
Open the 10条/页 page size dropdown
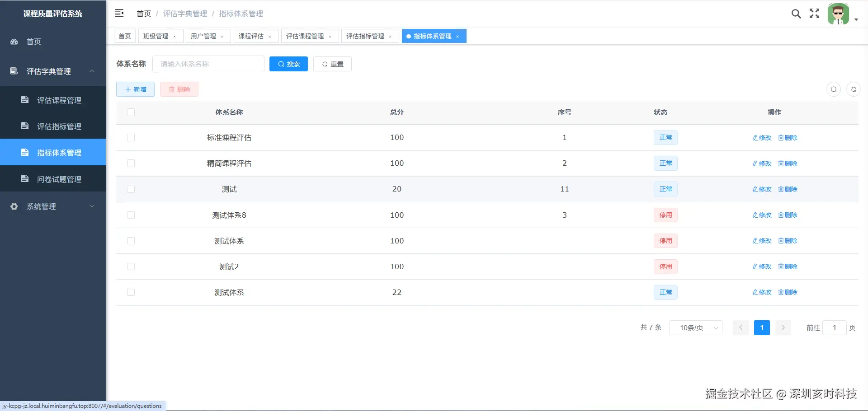click(696, 327)
